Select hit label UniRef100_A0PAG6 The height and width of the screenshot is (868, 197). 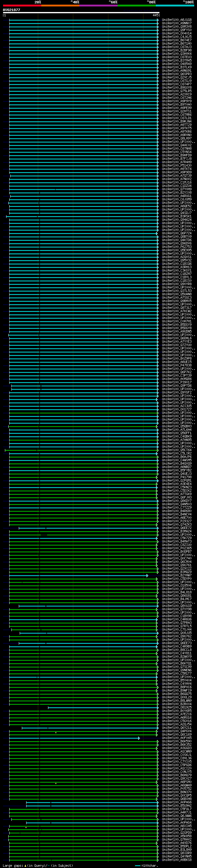coord(177,802)
